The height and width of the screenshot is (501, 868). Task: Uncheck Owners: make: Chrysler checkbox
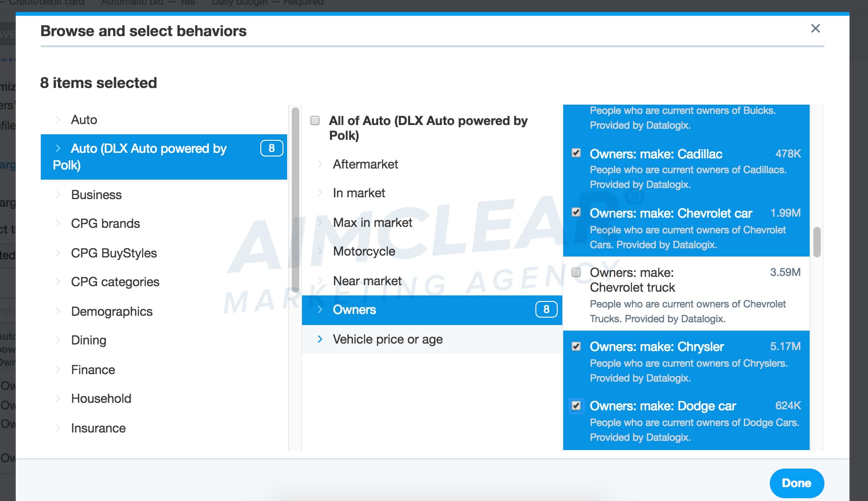pos(576,346)
